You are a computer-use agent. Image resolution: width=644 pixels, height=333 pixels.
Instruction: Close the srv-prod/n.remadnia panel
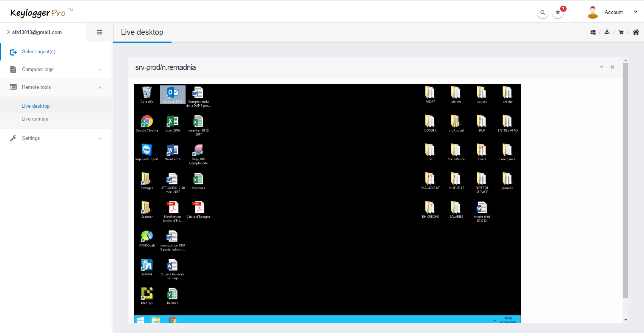[x=612, y=67]
